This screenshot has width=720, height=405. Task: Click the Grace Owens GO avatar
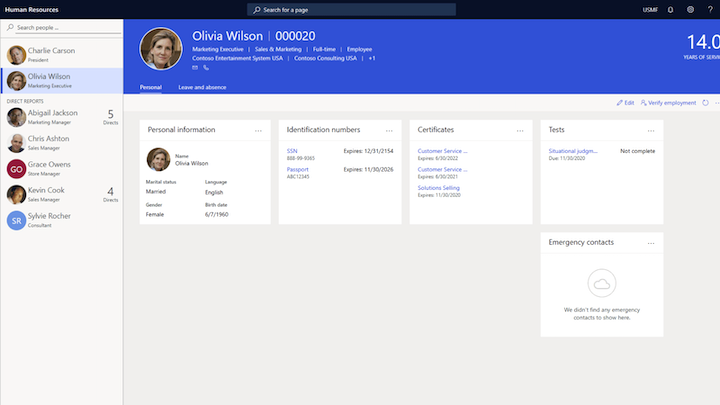click(x=16, y=168)
